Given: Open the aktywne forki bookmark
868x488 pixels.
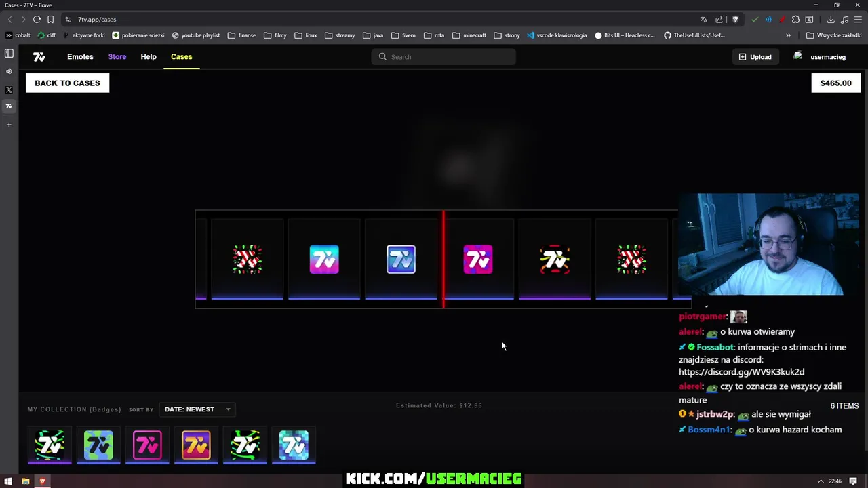Looking at the screenshot, I should click(84, 35).
